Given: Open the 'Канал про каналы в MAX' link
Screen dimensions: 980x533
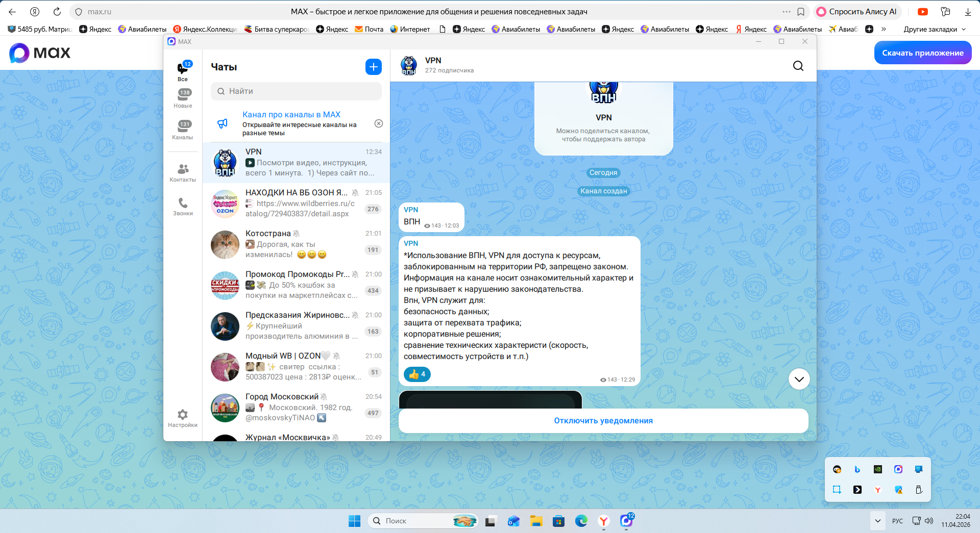Looking at the screenshot, I should click(x=291, y=115).
